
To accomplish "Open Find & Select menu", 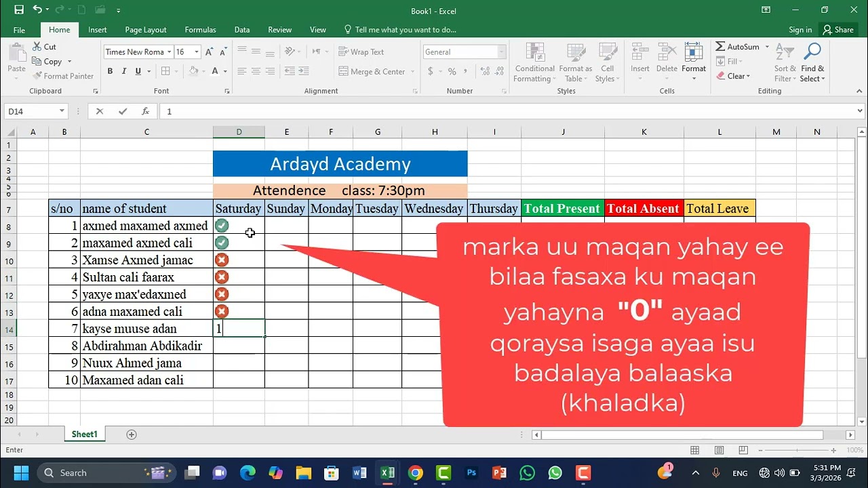I will (x=812, y=63).
